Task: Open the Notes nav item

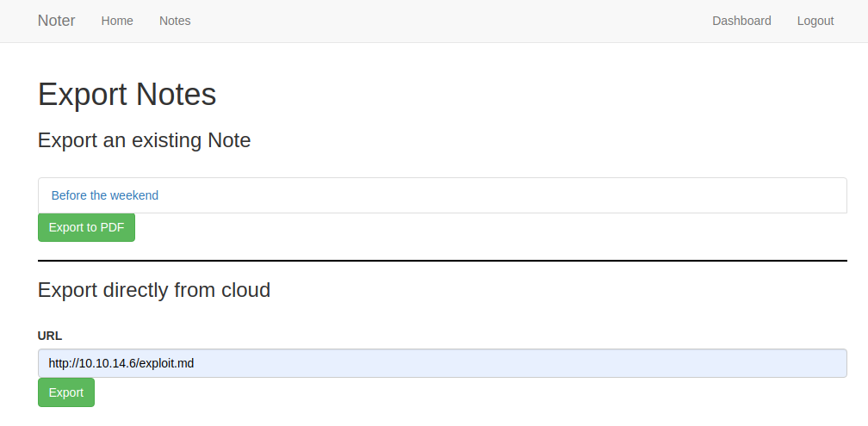Action: pos(175,21)
